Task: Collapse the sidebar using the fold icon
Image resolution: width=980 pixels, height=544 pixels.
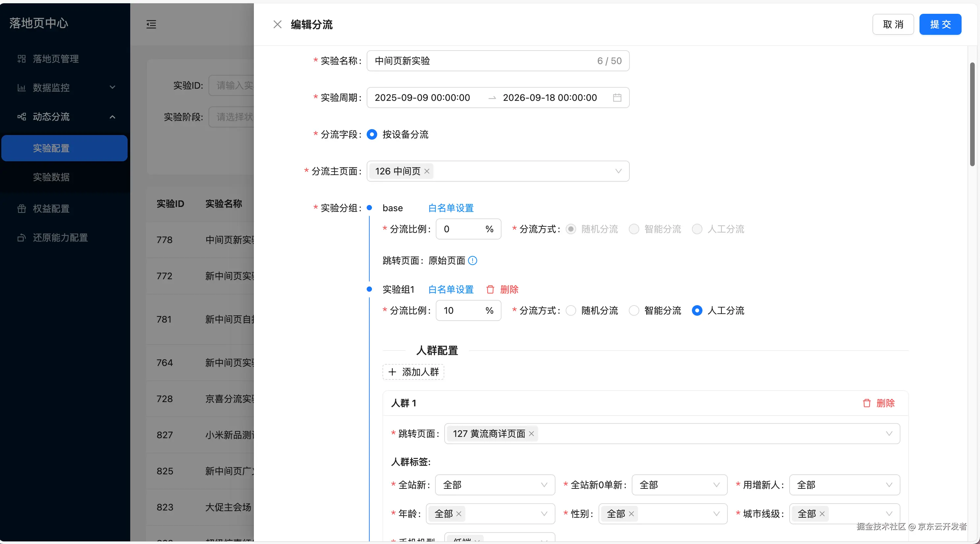Action: click(151, 24)
